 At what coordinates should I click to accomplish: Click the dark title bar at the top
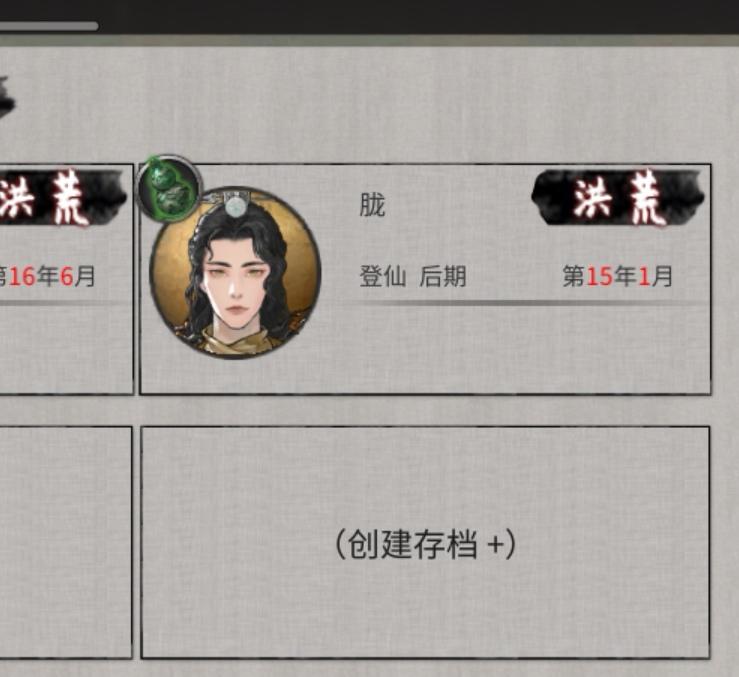(x=370, y=17)
